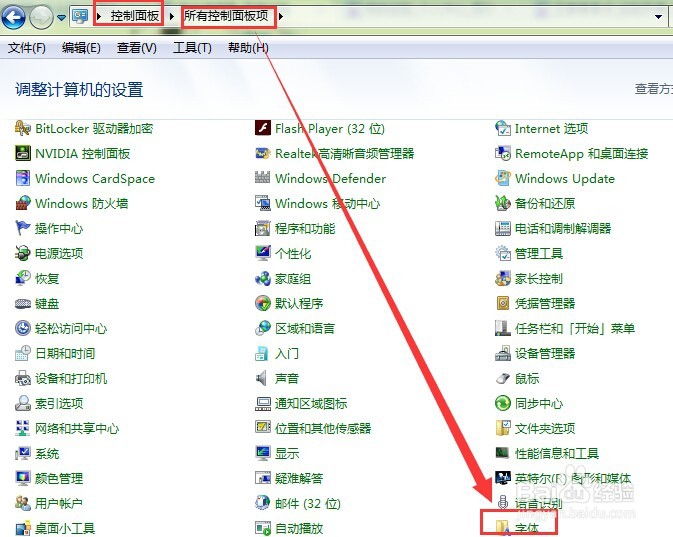Open the 工具(T) menu
The image size is (673, 537).
(x=192, y=47)
